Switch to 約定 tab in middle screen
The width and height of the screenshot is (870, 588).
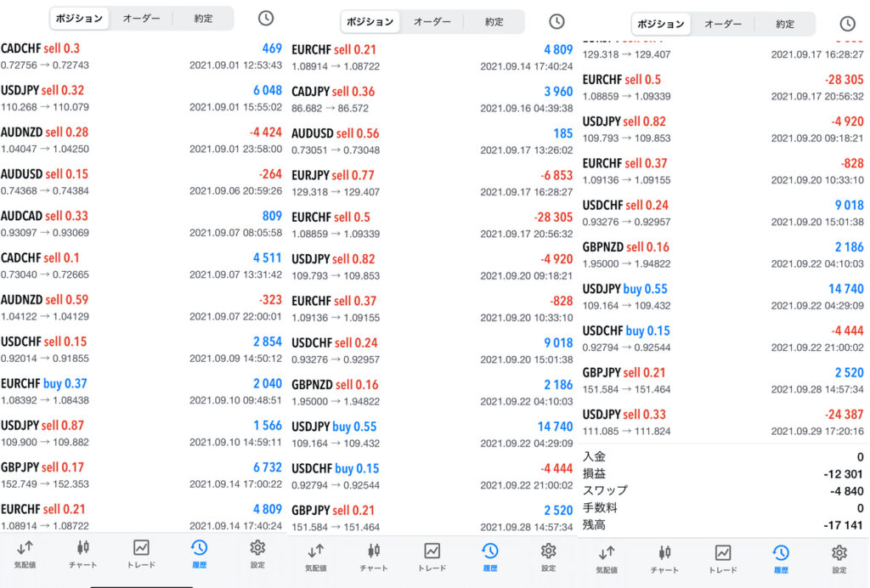(494, 21)
